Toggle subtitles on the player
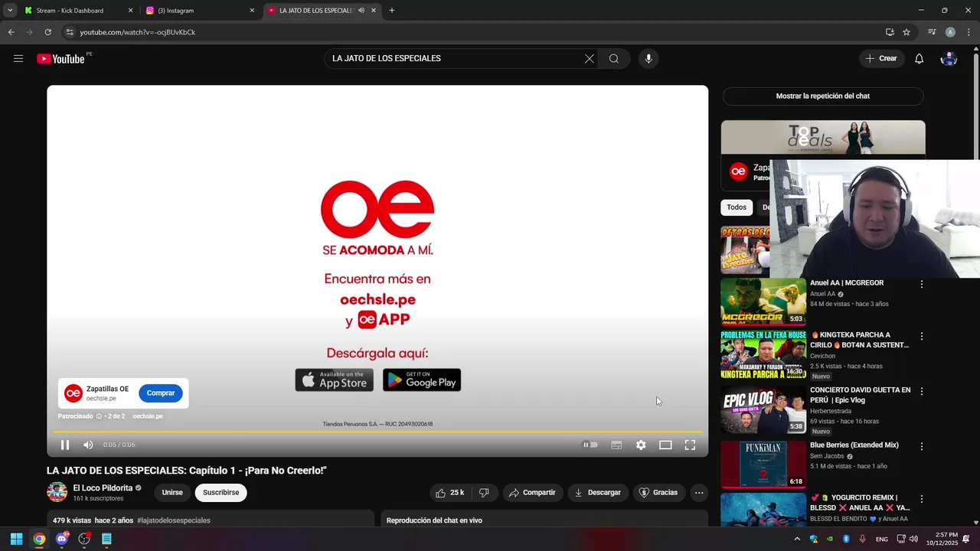The width and height of the screenshot is (980, 551). [x=616, y=445]
